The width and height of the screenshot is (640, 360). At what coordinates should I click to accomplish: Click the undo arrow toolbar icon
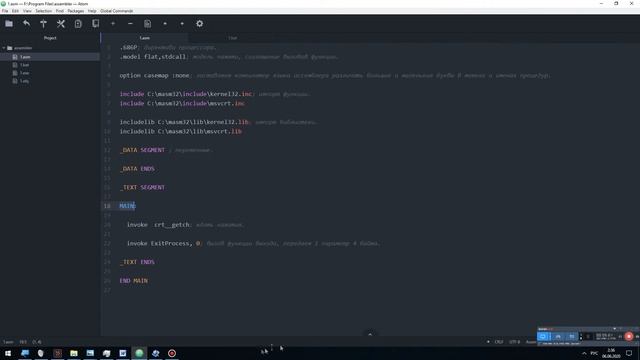coord(27,24)
